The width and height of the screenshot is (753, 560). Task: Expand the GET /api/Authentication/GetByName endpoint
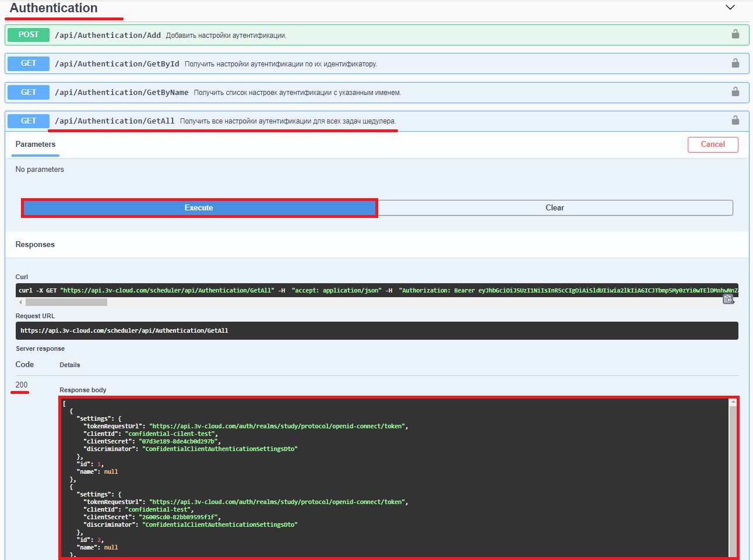point(377,92)
